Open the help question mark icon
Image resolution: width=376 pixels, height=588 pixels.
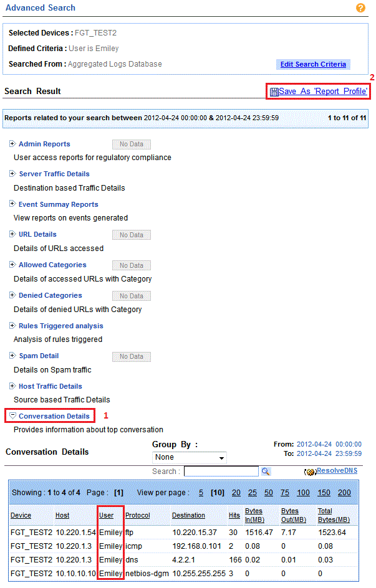[360, 8]
